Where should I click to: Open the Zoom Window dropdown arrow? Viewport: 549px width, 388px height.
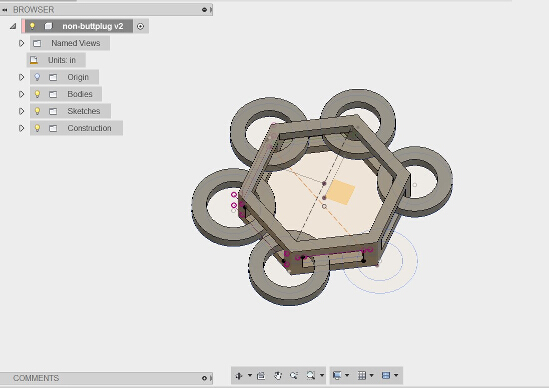tap(322, 375)
